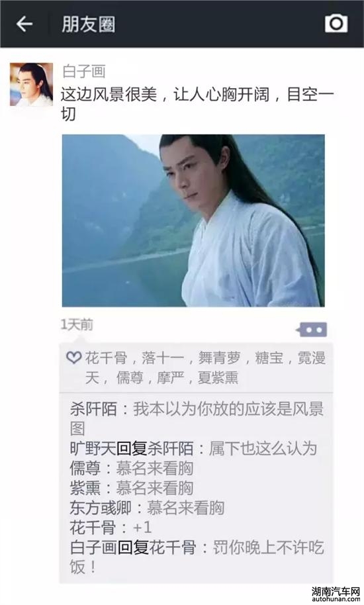Screen dimensions: 364x605
Task: Tap commenter name 东方彧卿
Action: click(x=101, y=508)
